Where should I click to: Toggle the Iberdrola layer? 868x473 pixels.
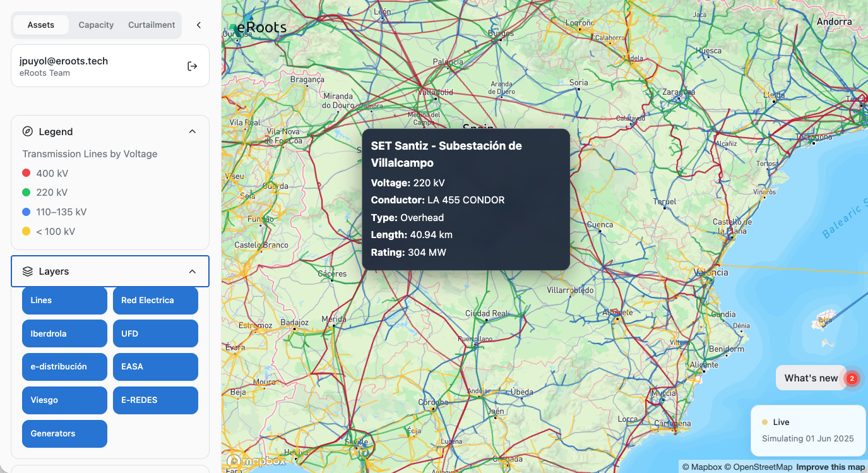[64, 333]
